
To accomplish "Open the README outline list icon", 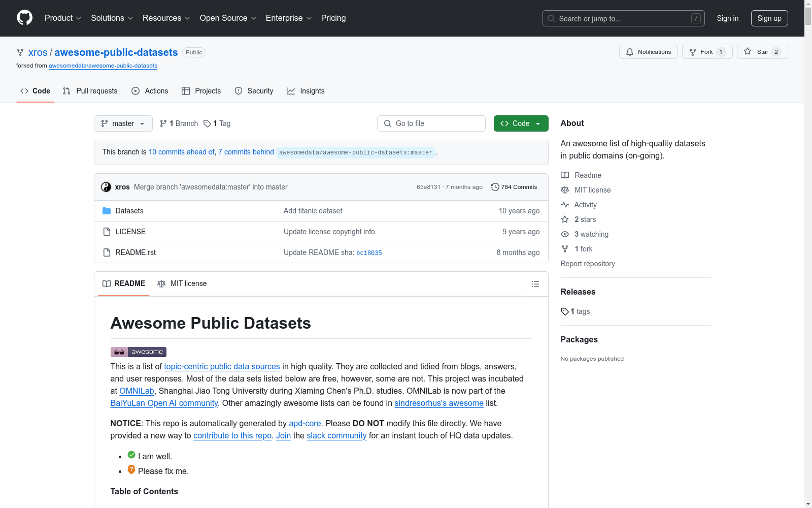I will coord(535,284).
